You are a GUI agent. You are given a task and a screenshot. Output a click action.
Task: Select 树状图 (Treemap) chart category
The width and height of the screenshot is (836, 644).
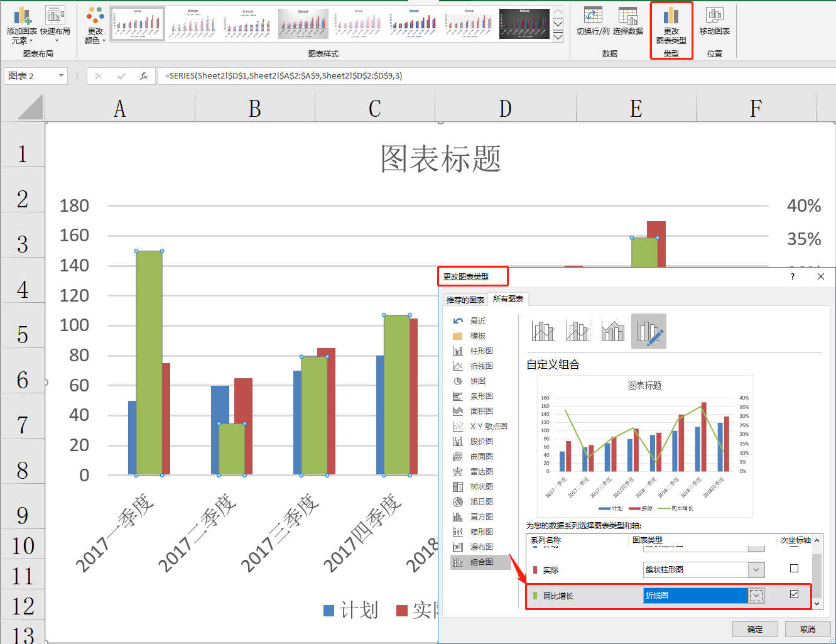(480, 486)
